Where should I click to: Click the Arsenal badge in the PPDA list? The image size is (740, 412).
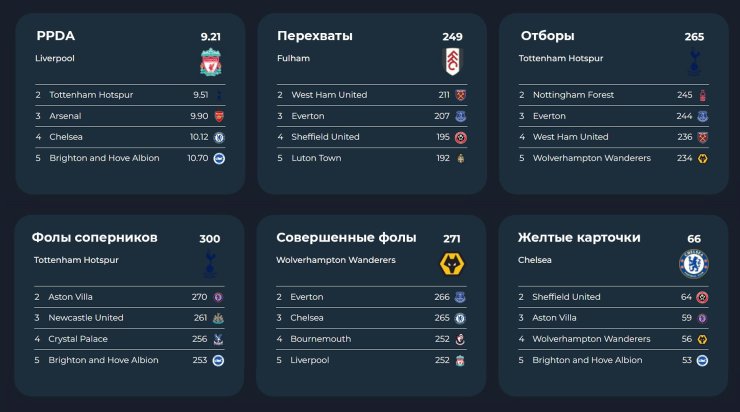(x=219, y=117)
